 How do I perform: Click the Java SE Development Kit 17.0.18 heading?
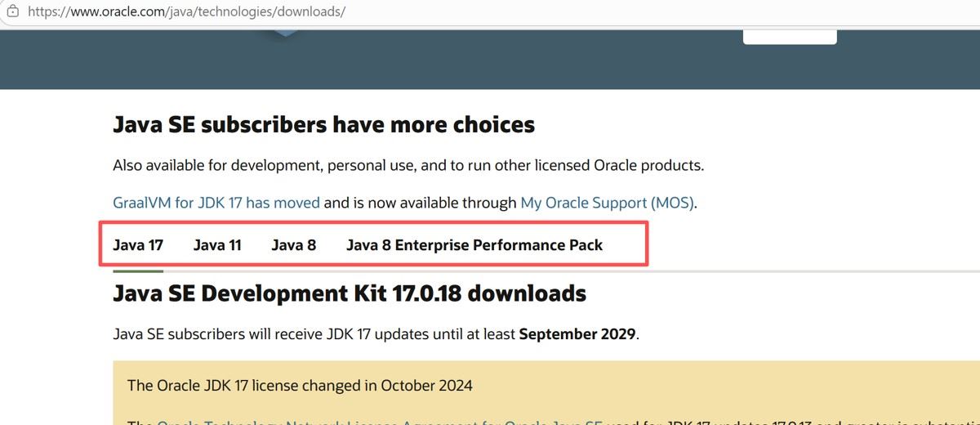[349, 293]
